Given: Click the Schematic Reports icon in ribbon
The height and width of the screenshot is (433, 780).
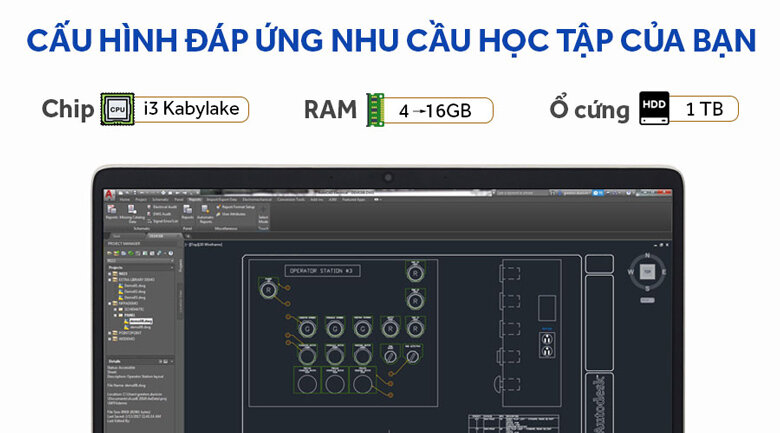Looking at the screenshot, I should [111, 207].
